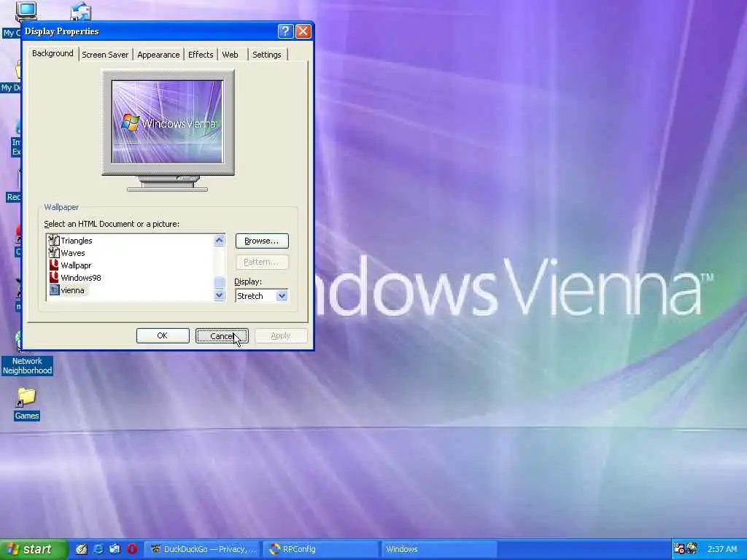Switch to the Windows taskbar button
The width and height of the screenshot is (747, 560).
point(438,549)
